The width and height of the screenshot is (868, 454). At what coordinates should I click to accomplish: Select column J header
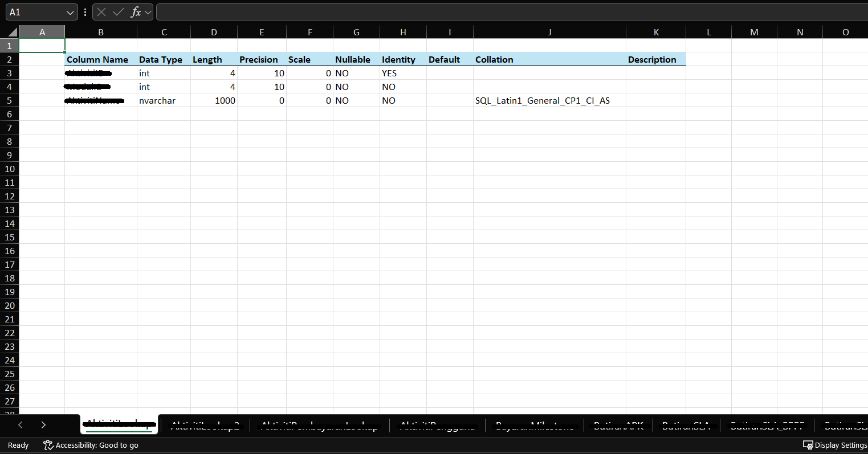point(549,32)
